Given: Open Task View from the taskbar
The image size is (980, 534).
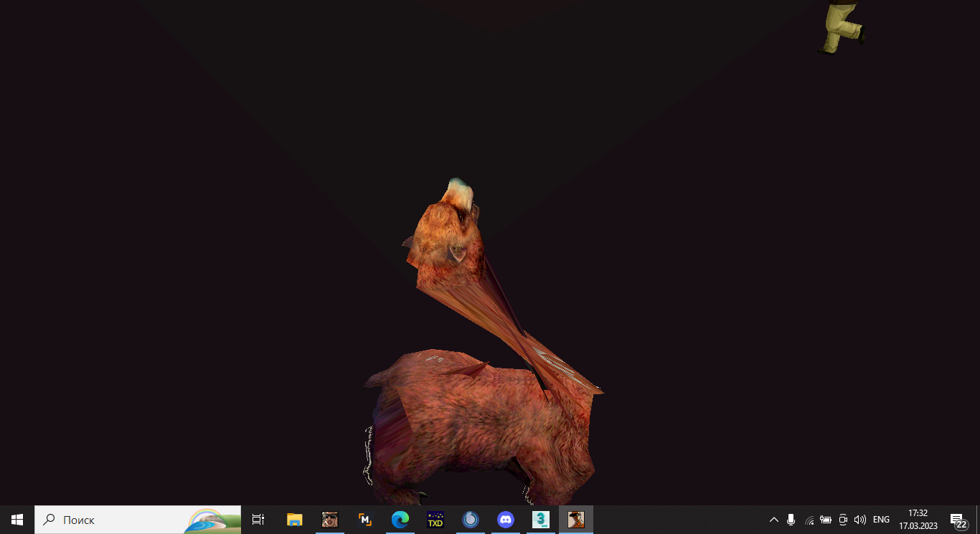Looking at the screenshot, I should (258, 520).
